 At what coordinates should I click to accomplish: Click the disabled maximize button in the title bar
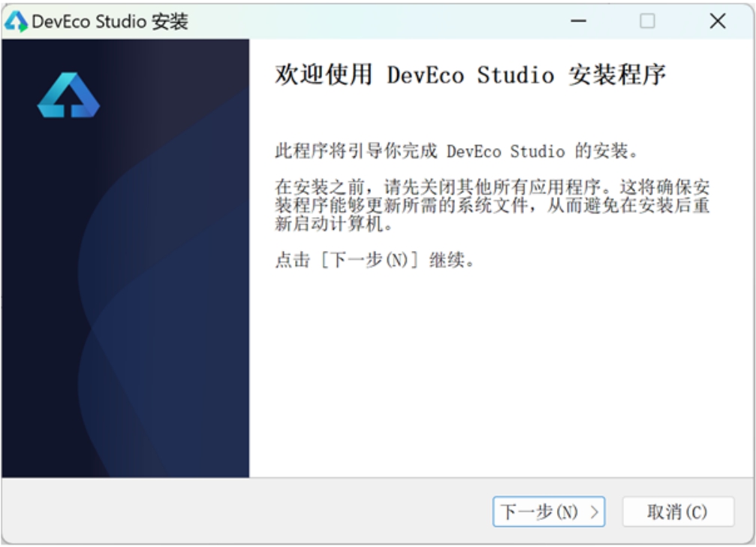647,21
